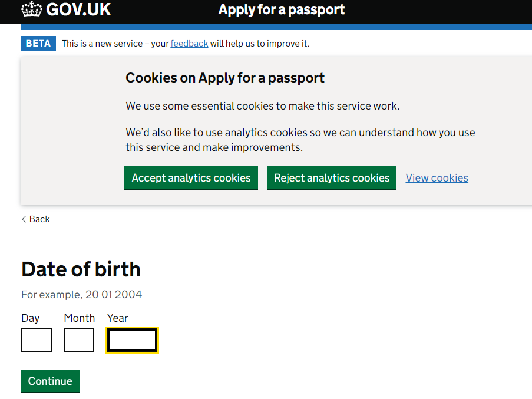Image resolution: width=532 pixels, height=399 pixels.
Task: Click the blue BETA phase tag
Action: click(38, 44)
